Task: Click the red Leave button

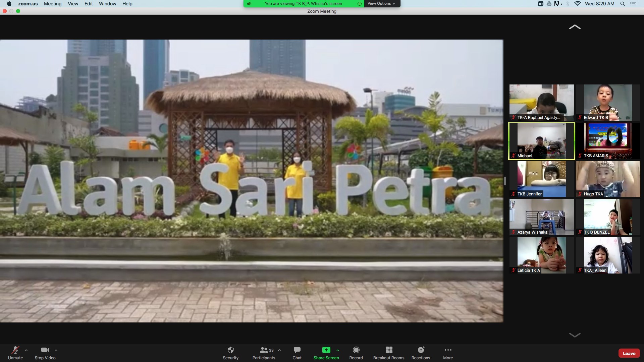Action: coord(629,353)
